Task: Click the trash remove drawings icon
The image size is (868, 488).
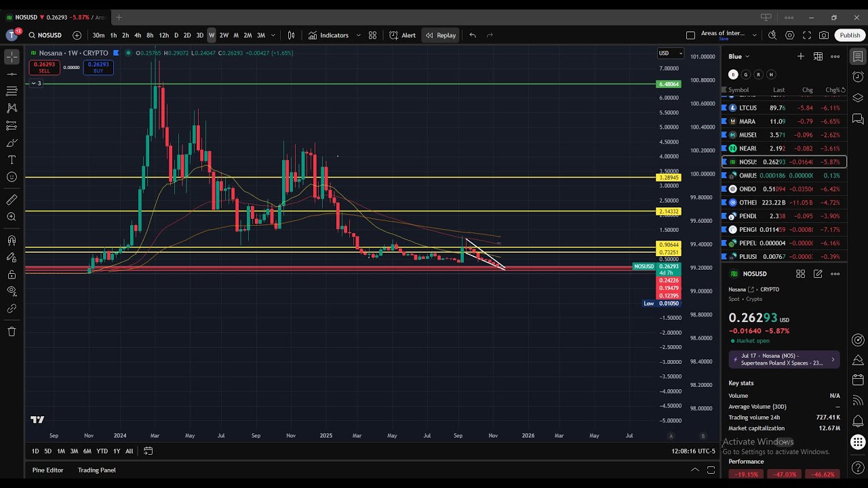Action: tap(12, 331)
